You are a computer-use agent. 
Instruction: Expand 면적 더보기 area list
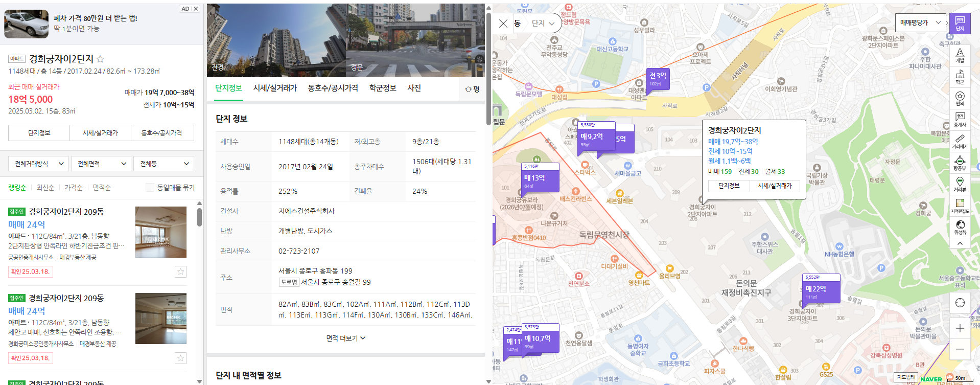pos(346,338)
